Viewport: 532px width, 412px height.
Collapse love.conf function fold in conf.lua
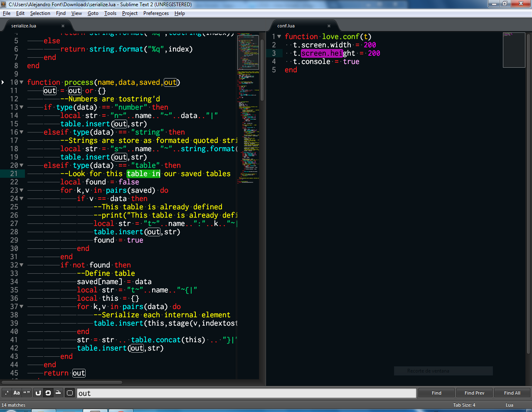point(279,37)
